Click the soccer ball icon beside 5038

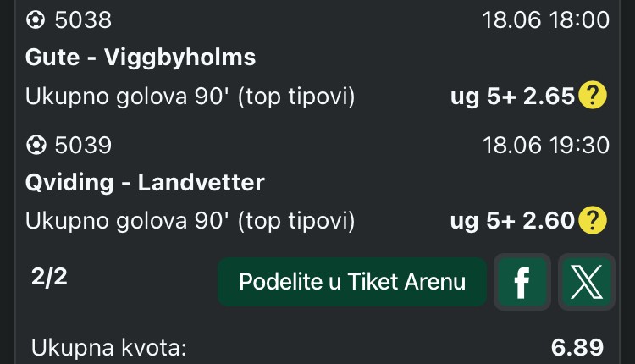point(36,19)
